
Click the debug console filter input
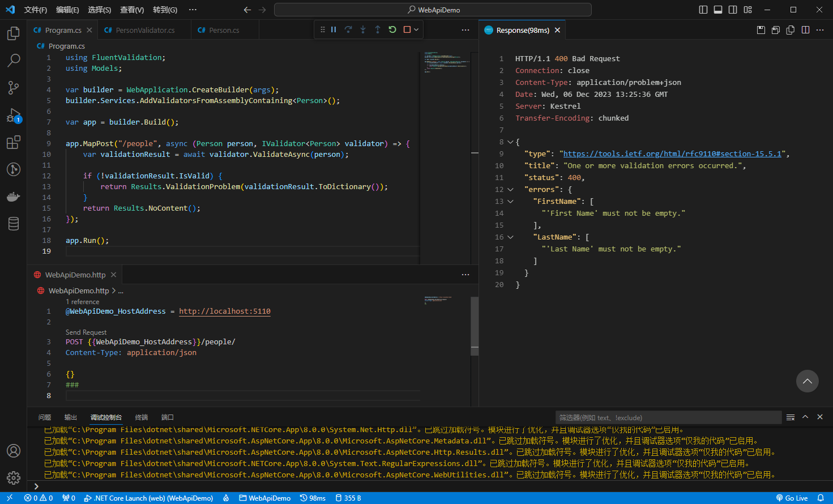click(668, 417)
